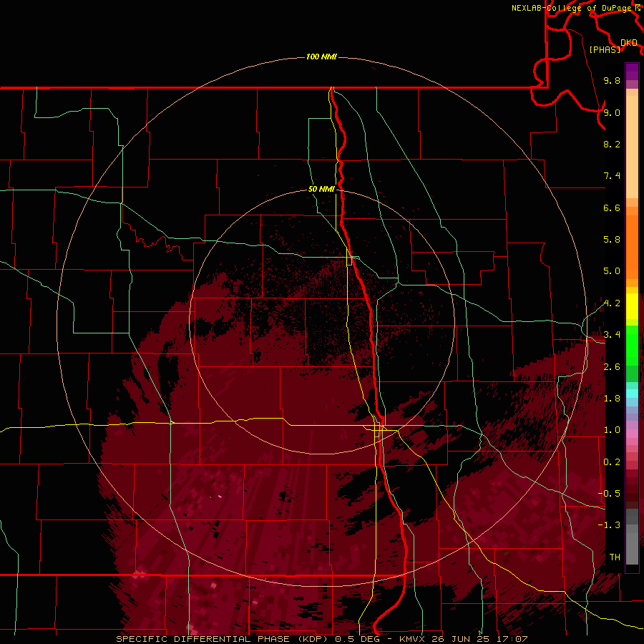Click the [PHAS] units label
Image resolution: width=644 pixels, height=644 pixels.
click(605, 49)
